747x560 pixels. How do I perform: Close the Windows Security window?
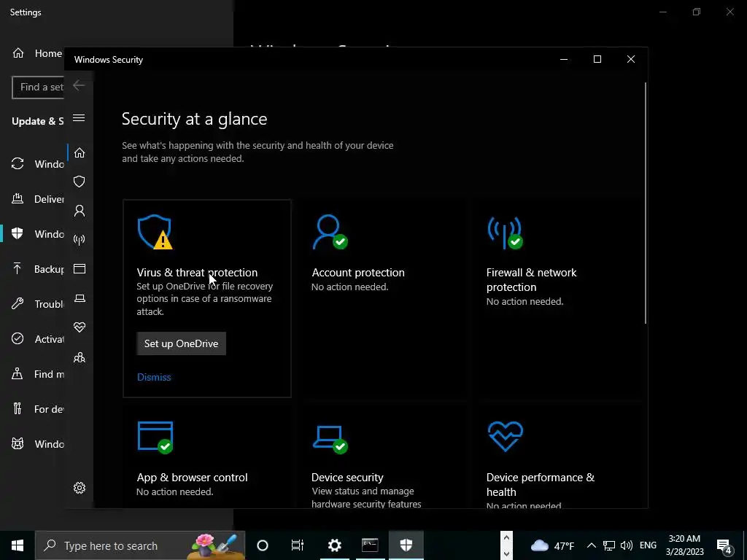(631, 59)
